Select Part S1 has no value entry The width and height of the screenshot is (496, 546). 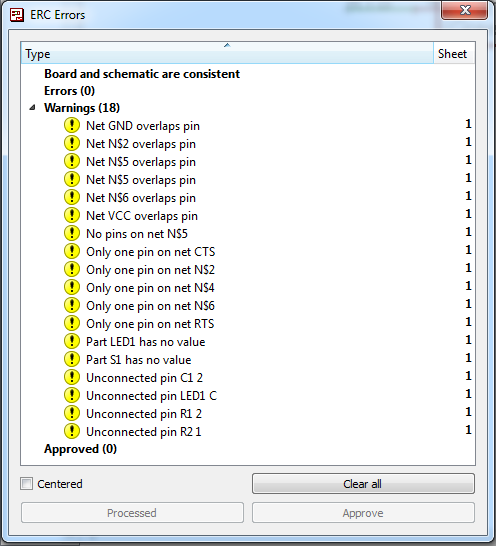pyautogui.click(x=139, y=360)
